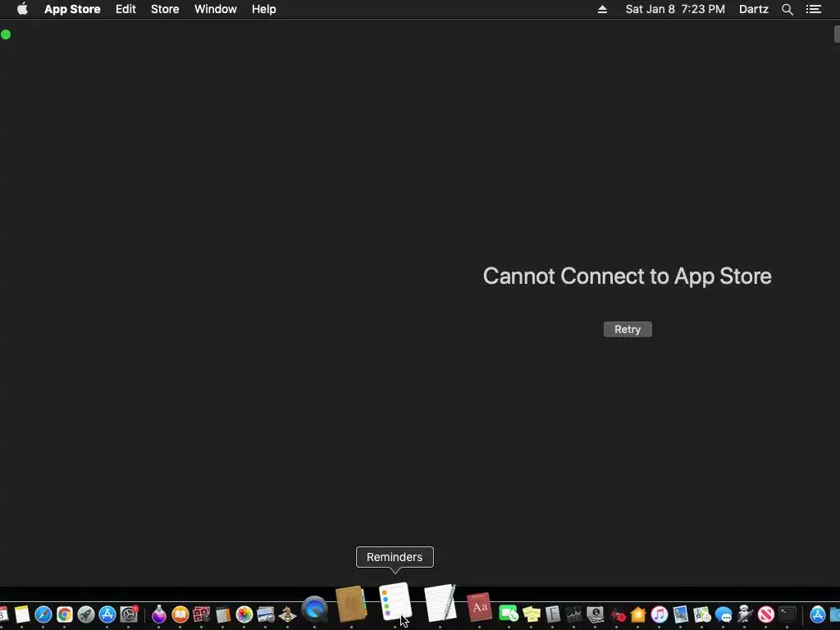The image size is (840, 630).
Task: Open Messages from the Dock
Action: point(724,614)
